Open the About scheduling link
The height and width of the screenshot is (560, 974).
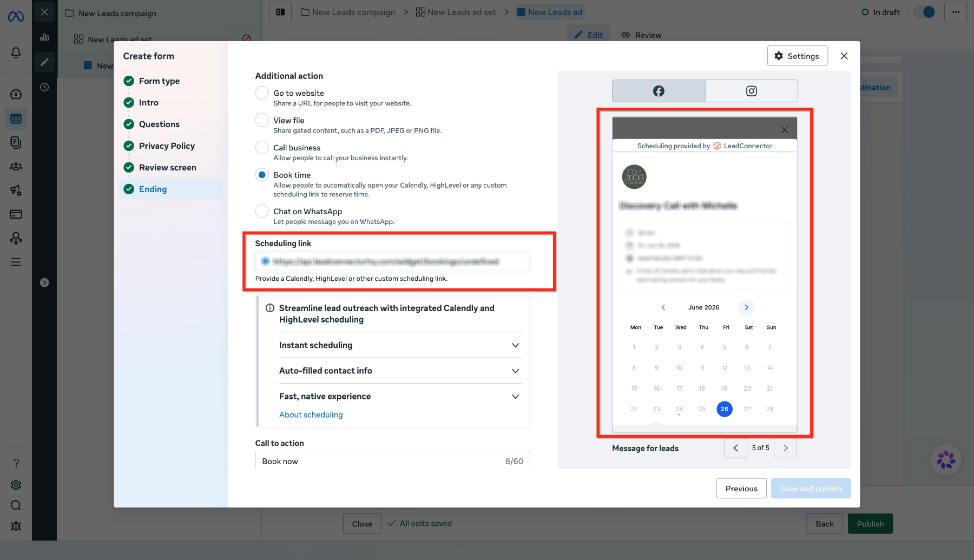(x=311, y=414)
